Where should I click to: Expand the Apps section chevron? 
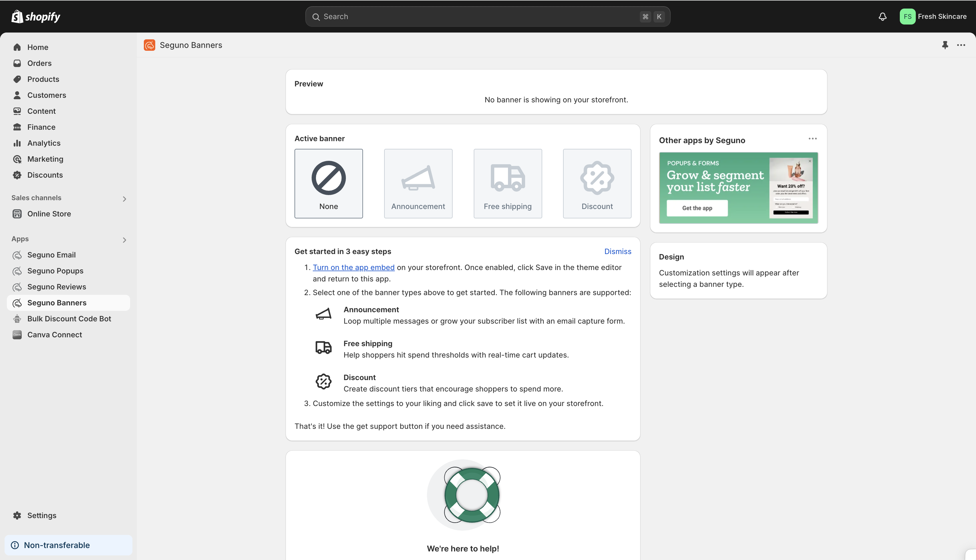point(124,240)
